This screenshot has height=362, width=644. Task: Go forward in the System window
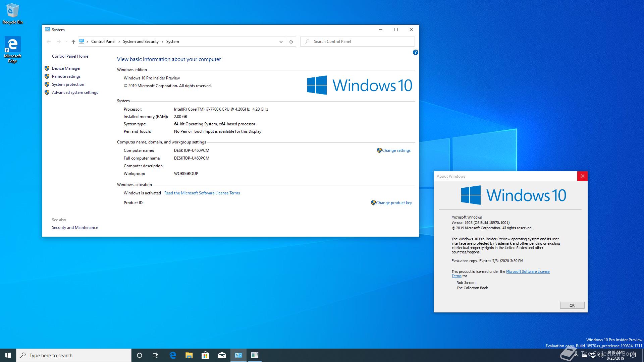click(x=58, y=42)
